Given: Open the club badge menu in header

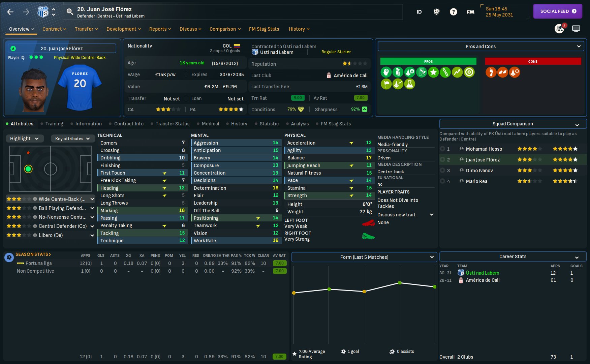Looking at the screenshot, I should pyautogui.click(x=43, y=12).
